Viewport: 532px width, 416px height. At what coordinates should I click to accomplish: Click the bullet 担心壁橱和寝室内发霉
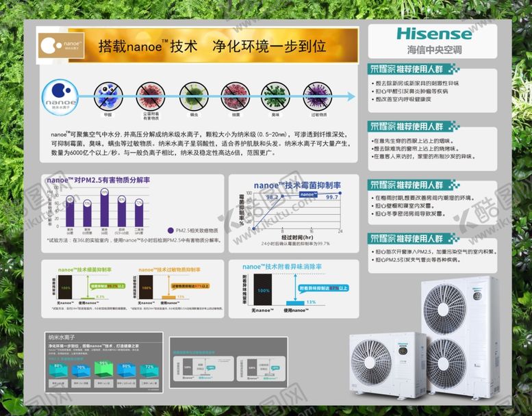[403, 206]
